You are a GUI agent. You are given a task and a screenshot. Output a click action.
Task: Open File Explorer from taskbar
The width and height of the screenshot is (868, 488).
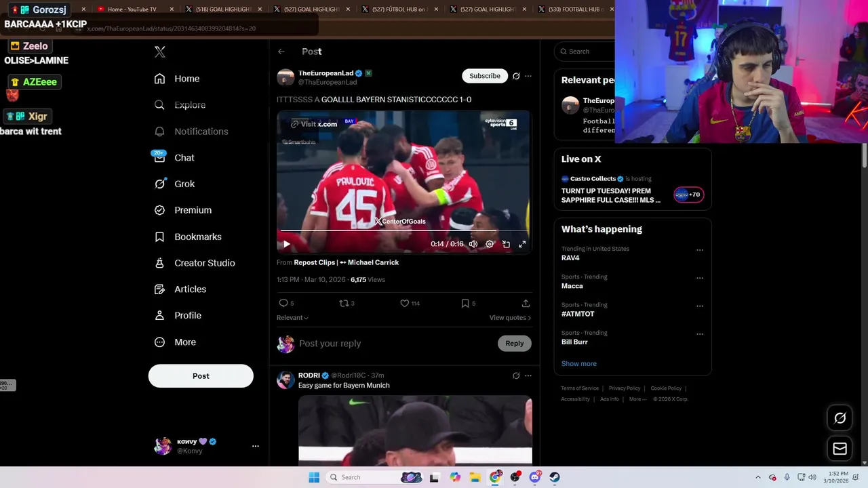click(x=475, y=477)
